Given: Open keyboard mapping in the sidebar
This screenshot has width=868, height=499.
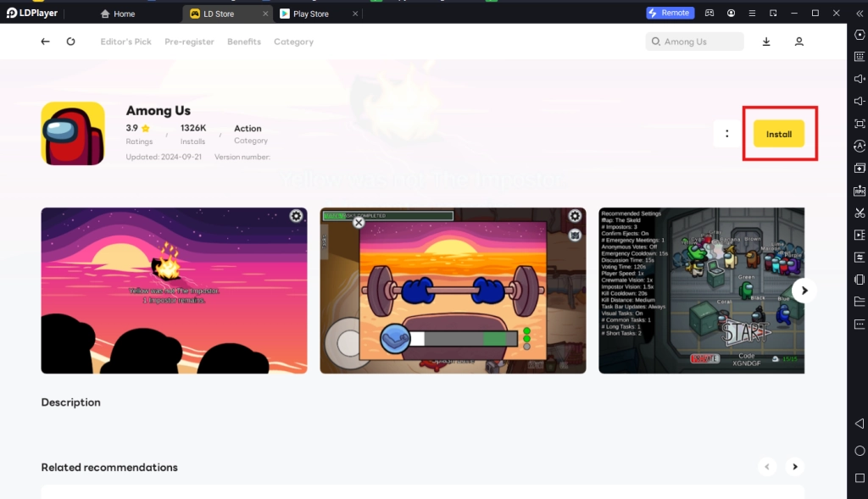Looking at the screenshot, I should click(860, 57).
